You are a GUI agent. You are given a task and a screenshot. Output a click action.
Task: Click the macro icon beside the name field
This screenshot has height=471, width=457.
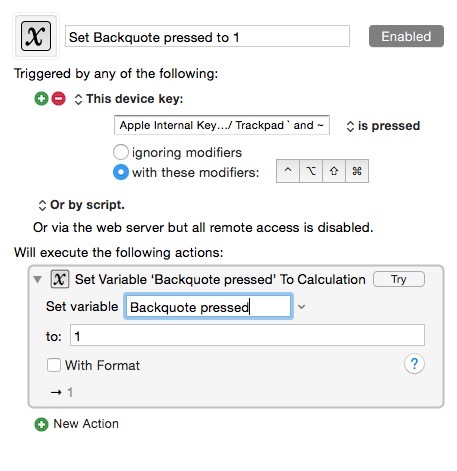pyautogui.click(x=36, y=36)
